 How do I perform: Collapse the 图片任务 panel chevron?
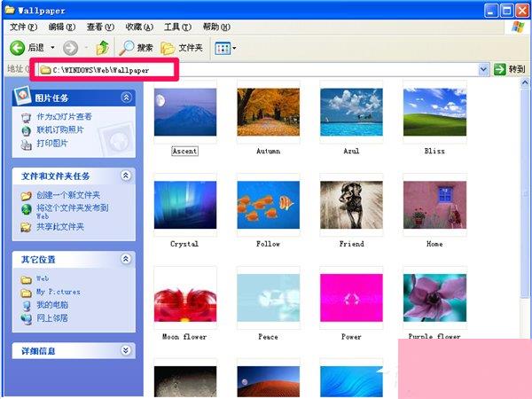point(126,98)
